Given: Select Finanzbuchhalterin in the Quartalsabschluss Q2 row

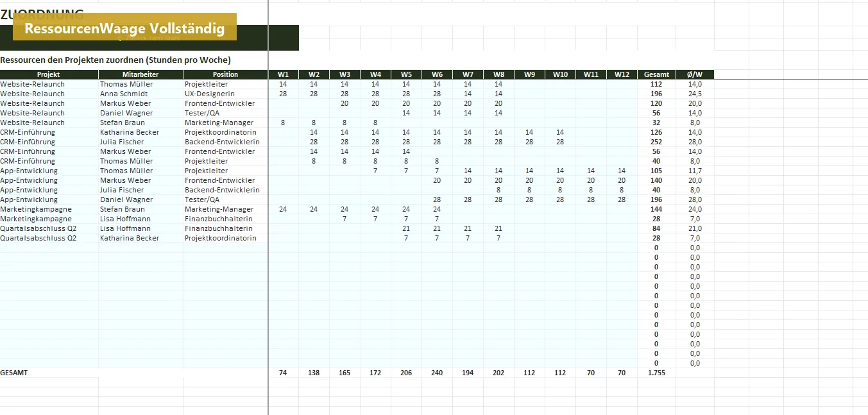Looking at the screenshot, I should [225, 228].
